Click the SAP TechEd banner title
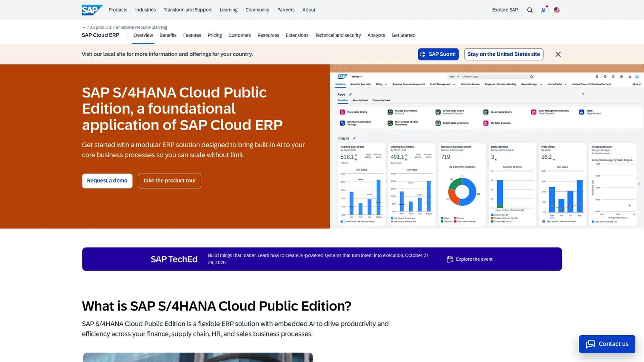Image resolution: width=644 pixels, height=362 pixels. pyautogui.click(x=174, y=259)
